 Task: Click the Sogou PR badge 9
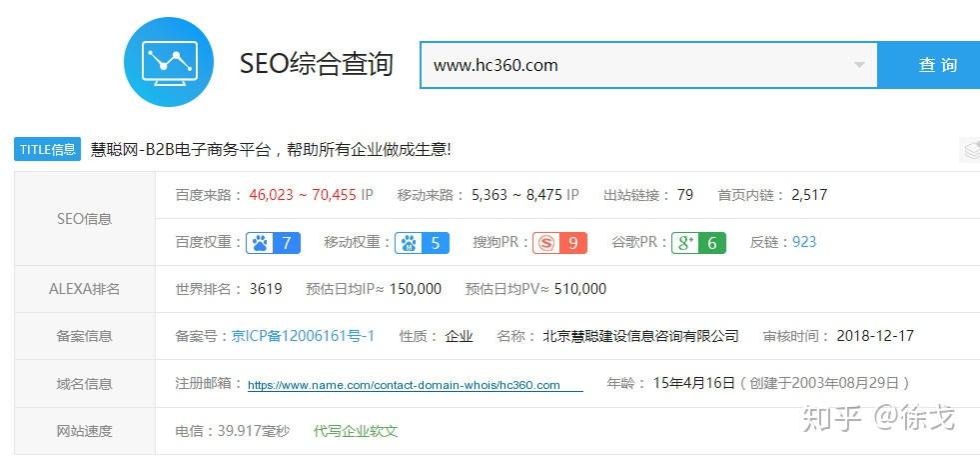tap(559, 242)
